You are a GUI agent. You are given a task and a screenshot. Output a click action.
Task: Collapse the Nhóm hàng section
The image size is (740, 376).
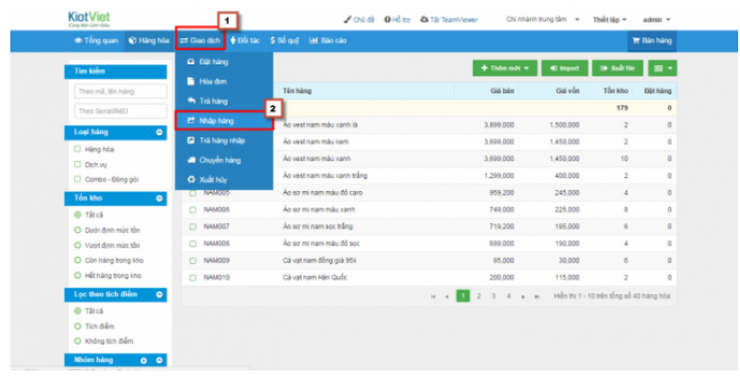pyautogui.click(x=159, y=361)
